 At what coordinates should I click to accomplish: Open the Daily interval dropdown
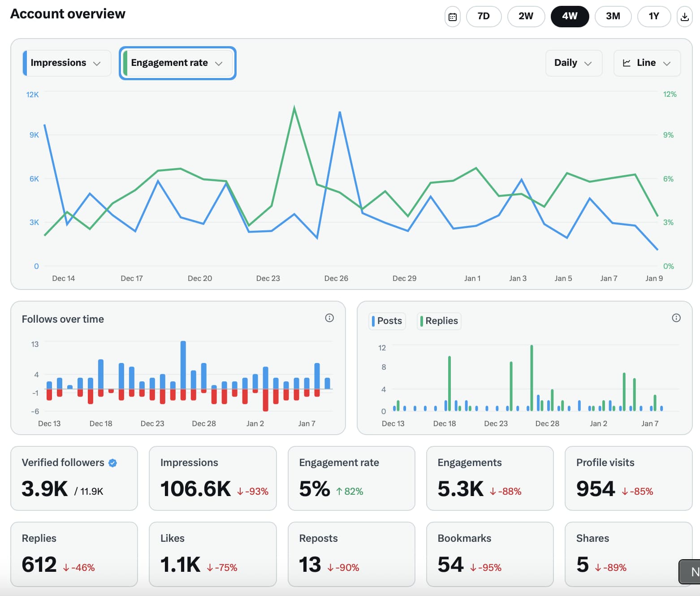point(574,63)
